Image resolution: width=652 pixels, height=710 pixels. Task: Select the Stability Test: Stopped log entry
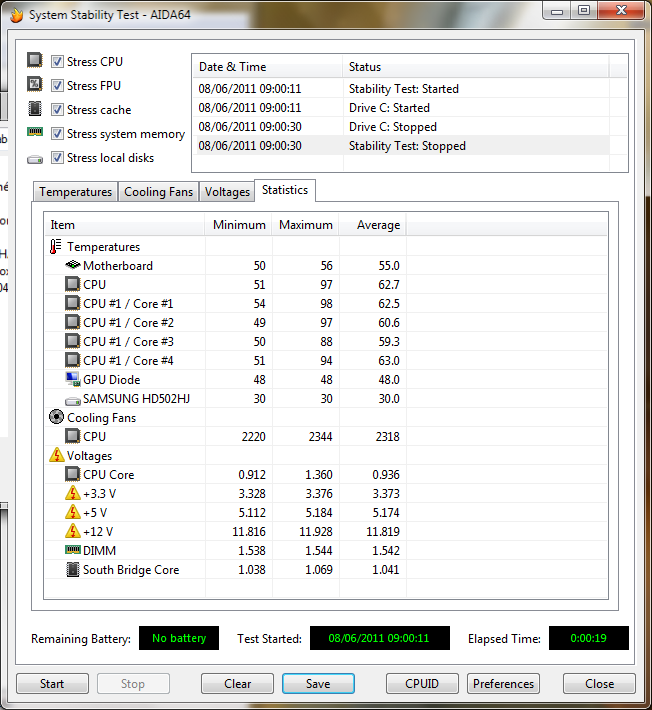coord(402,146)
